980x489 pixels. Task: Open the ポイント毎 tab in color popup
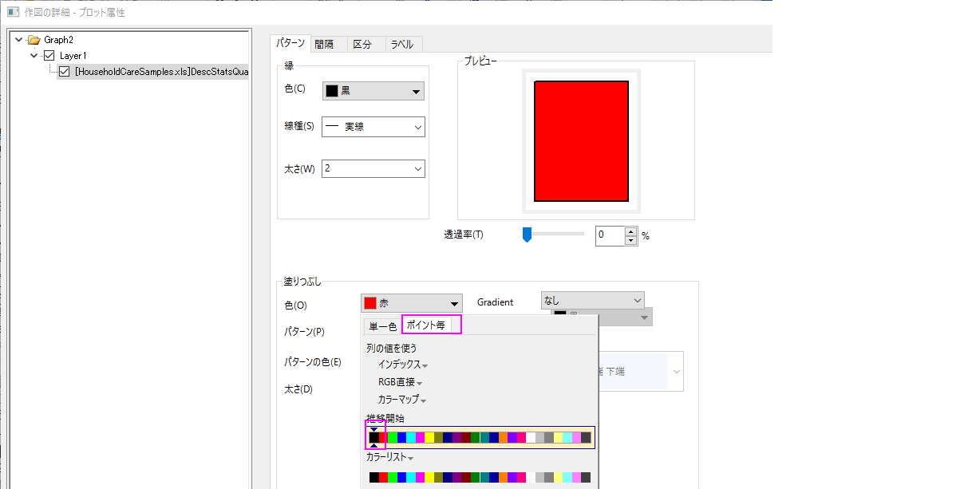pyautogui.click(x=432, y=325)
